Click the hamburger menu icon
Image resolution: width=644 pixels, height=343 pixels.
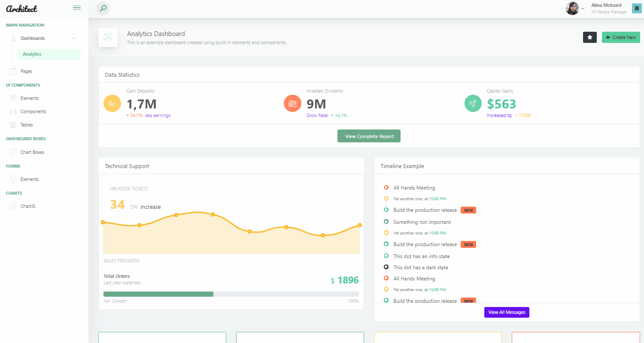[x=77, y=7]
